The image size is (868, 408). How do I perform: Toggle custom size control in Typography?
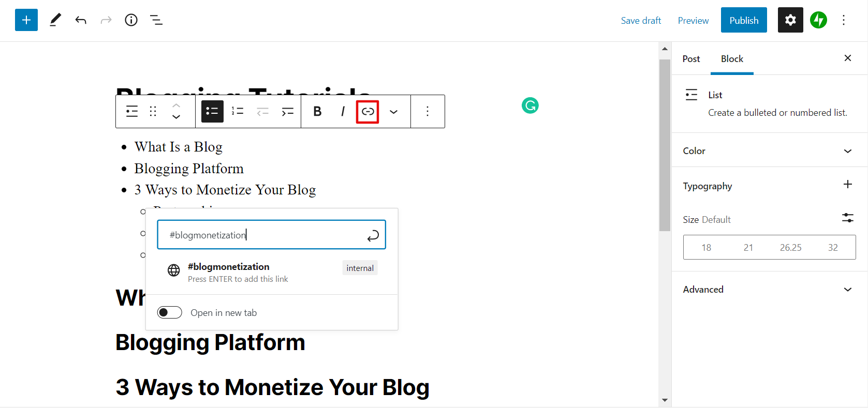(x=847, y=218)
